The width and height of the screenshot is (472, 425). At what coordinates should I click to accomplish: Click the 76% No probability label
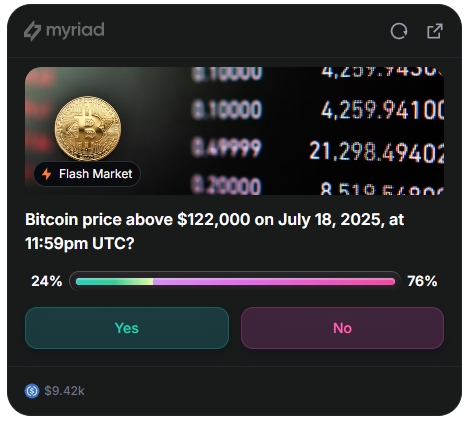(x=422, y=281)
